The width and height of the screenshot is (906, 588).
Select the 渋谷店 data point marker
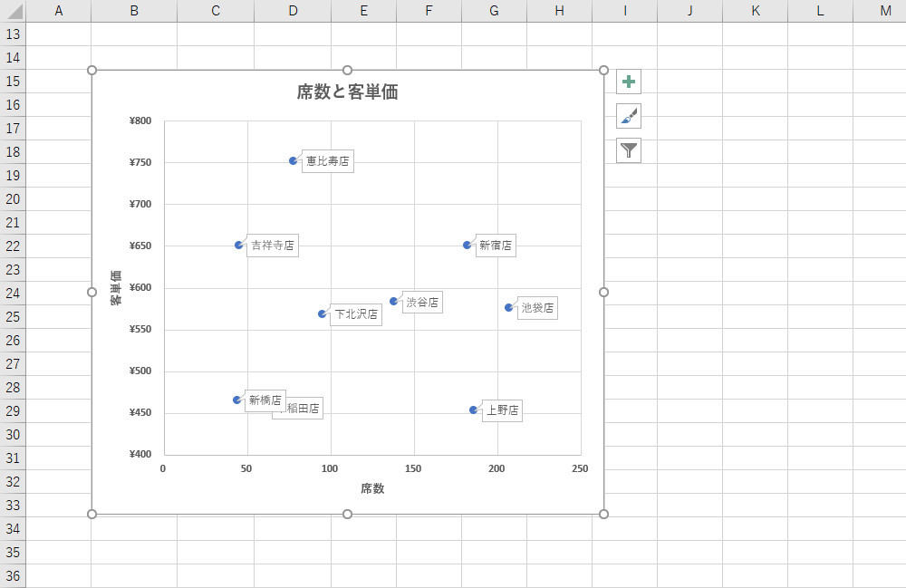[393, 302]
